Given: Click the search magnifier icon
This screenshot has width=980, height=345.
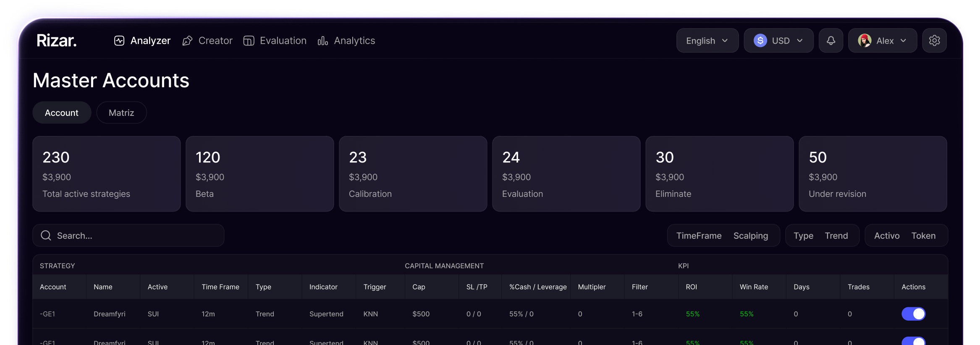Looking at the screenshot, I should click(46, 235).
